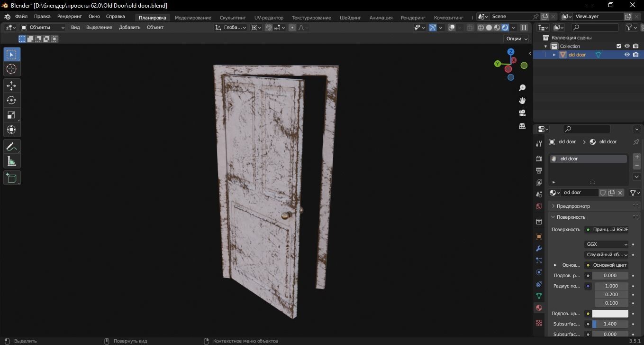Viewport: 644px width, 345px height.
Task: Open the Texture properties checker tab
Action: (x=539, y=323)
